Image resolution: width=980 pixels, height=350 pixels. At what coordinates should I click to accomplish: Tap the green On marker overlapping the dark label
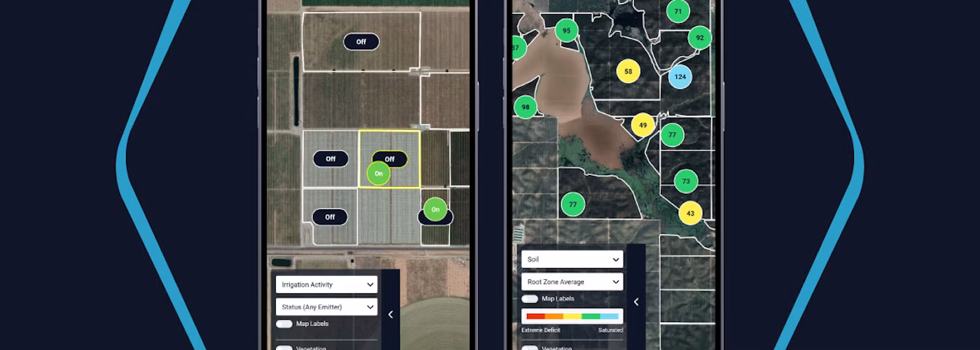tap(435, 209)
